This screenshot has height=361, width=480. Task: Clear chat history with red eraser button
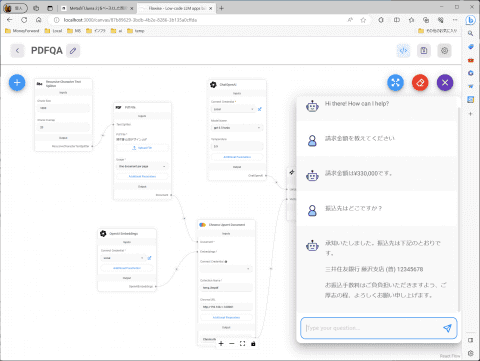pyautogui.click(x=420, y=83)
